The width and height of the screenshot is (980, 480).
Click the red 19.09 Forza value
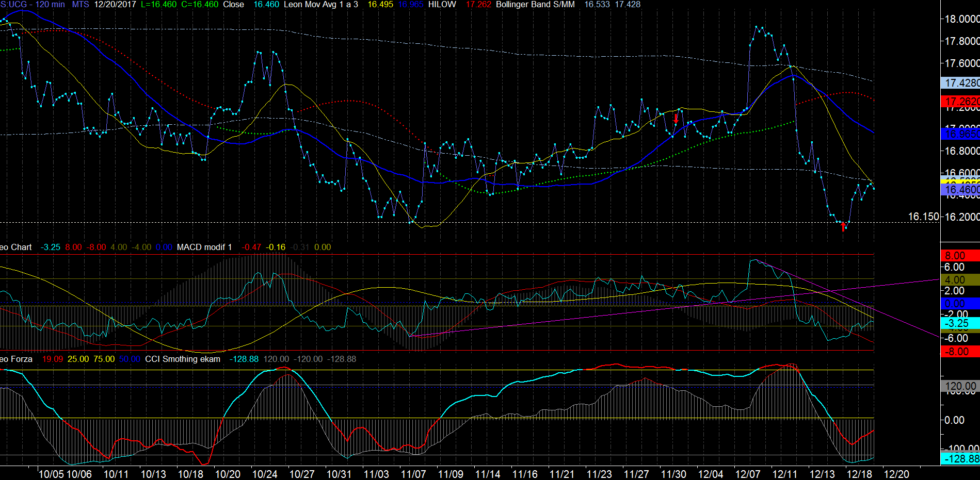[53, 359]
